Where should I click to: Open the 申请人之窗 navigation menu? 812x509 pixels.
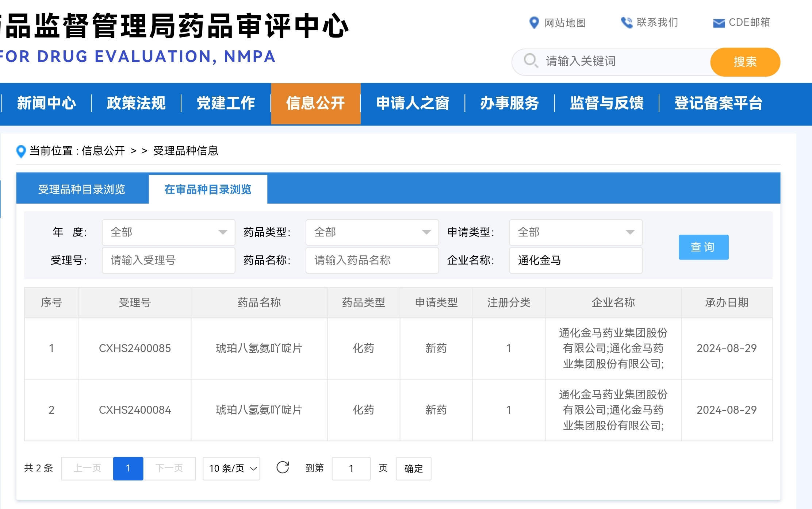[413, 103]
